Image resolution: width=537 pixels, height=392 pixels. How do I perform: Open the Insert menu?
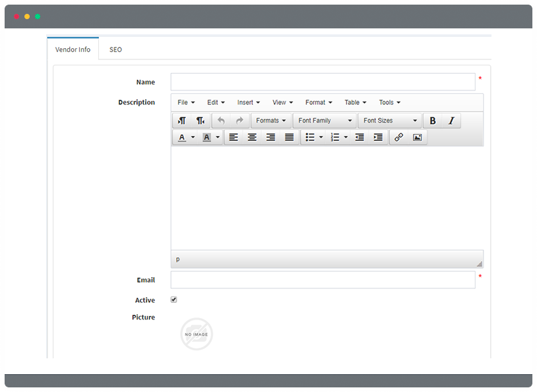(248, 102)
